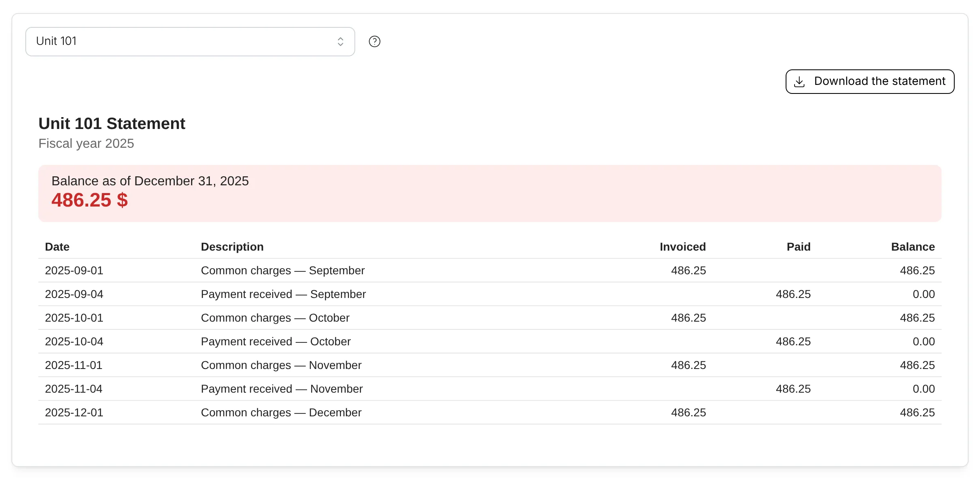Select Payment received — November description
The height and width of the screenshot is (480, 980).
tap(282, 389)
